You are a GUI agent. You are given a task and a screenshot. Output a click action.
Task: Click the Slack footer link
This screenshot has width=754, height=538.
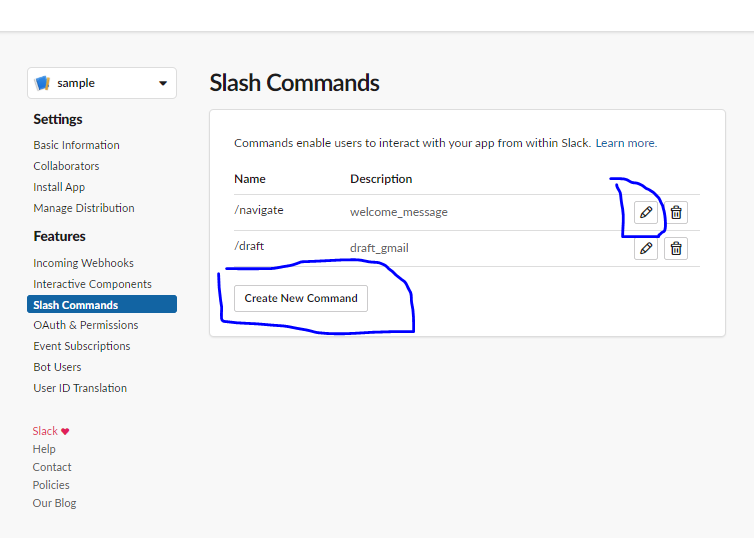45,431
